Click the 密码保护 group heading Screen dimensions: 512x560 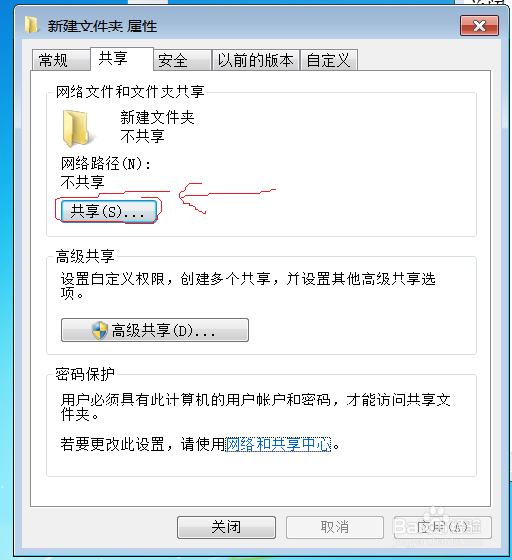(x=85, y=374)
